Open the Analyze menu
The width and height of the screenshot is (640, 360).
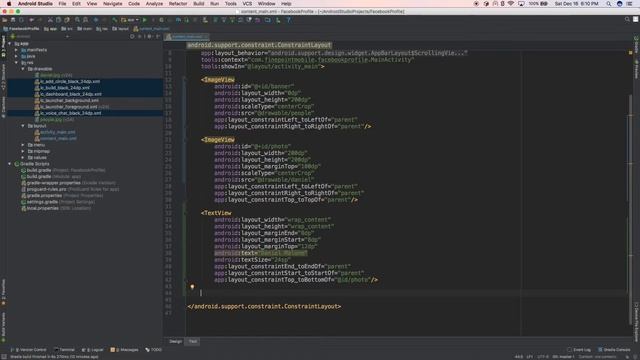(x=154, y=4)
